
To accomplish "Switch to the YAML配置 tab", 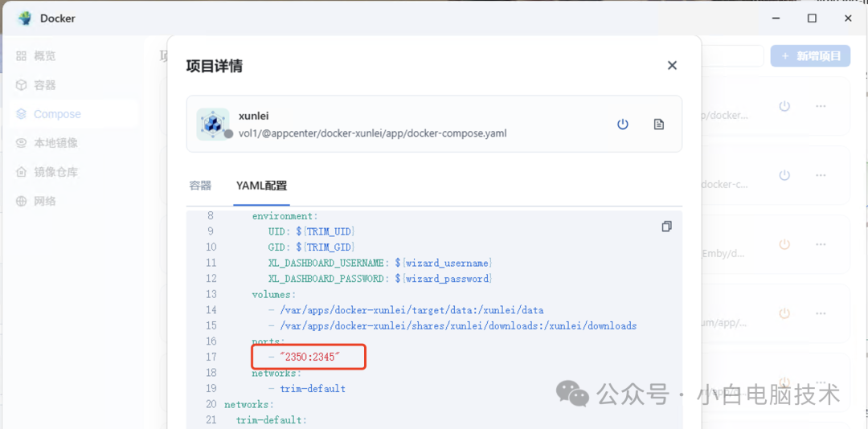I will point(262,186).
